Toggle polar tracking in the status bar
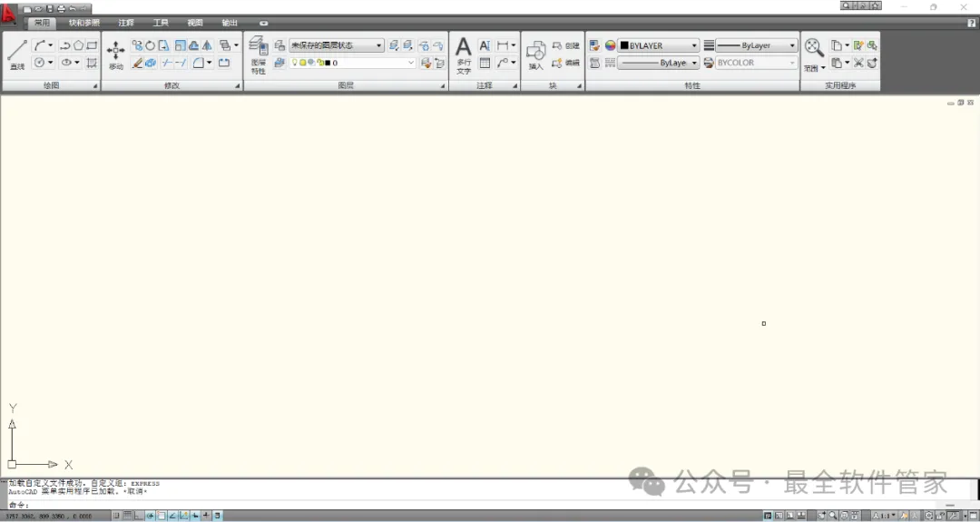The height and width of the screenshot is (522, 980). click(x=150, y=516)
